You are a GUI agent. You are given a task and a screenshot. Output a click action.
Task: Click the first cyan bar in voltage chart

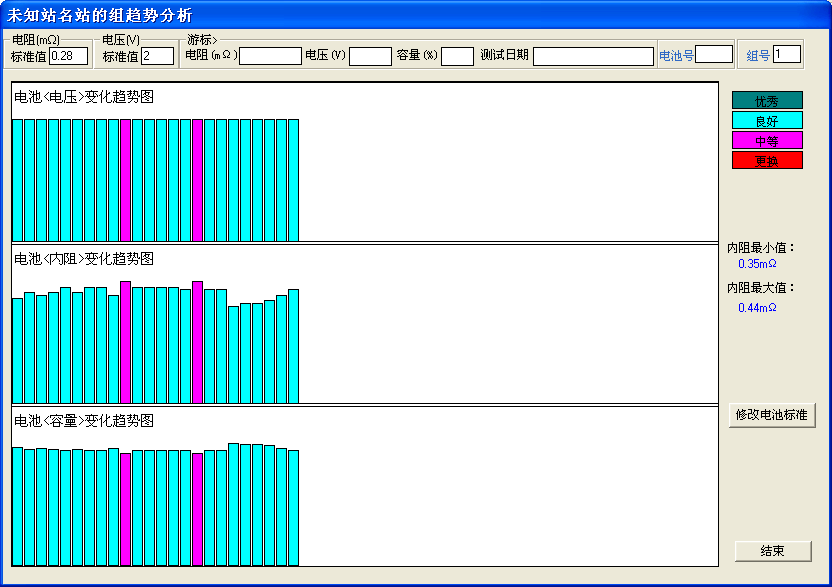coord(18,180)
